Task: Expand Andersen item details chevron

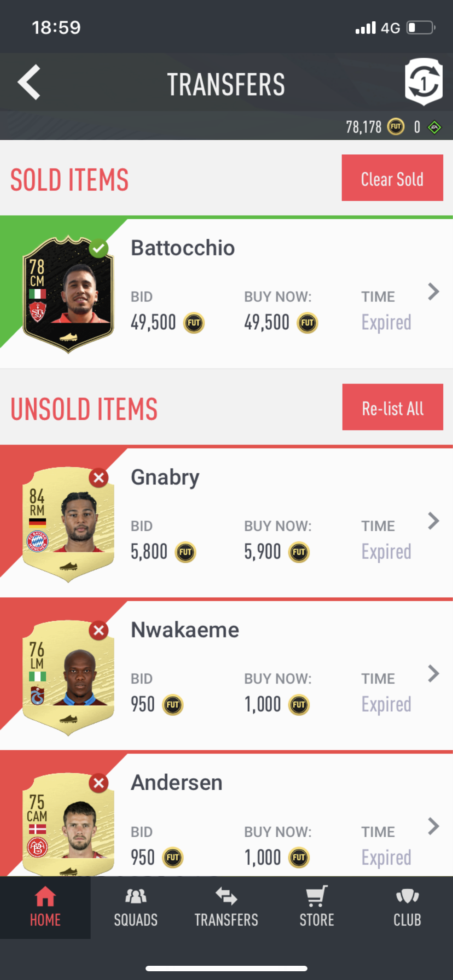Action: (x=433, y=826)
